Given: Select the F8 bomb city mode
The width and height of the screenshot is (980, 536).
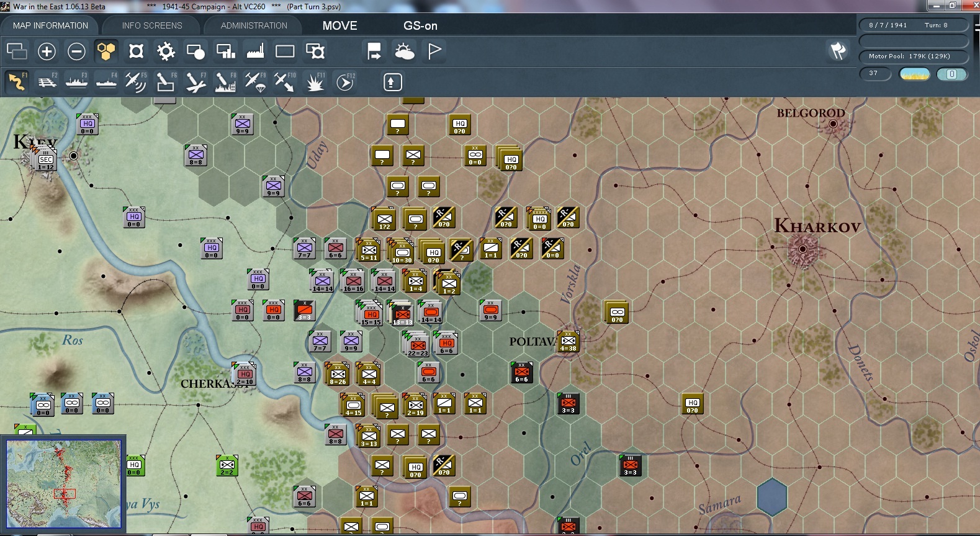Looking at the screenshot, I should tap(225, 82).
